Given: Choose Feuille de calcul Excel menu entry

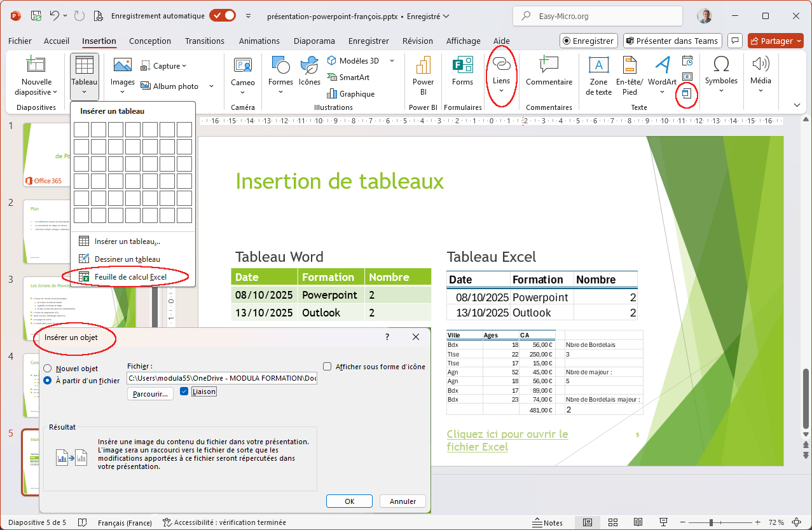Looking at the screenshot, I should point(130,277).
